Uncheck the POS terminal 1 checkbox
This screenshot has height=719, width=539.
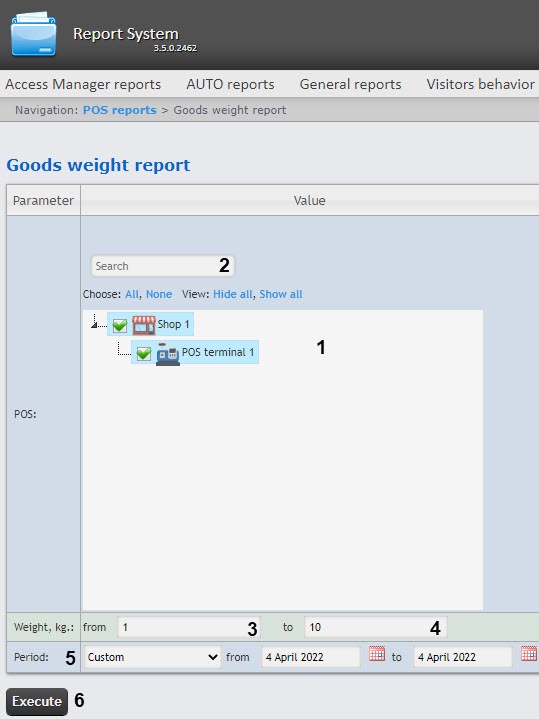(x=144, y=354)
